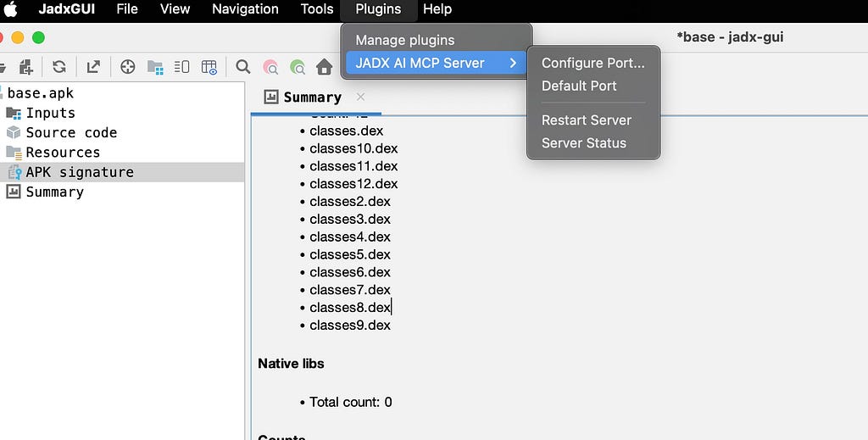Close the Summary tab
This screenshot has width=868, height=440.
[x=360, y=97]
